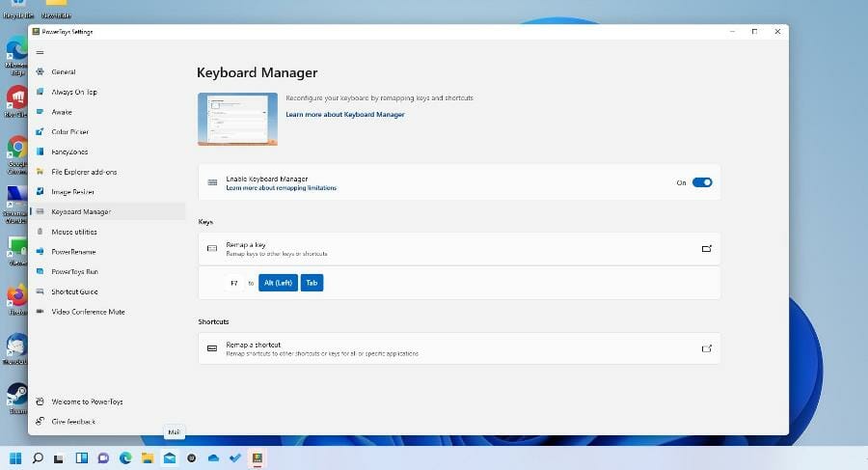Screen dimensions: 868x470
Task: Open Video Conference Mute settings
Action: [x=88, y=312]
